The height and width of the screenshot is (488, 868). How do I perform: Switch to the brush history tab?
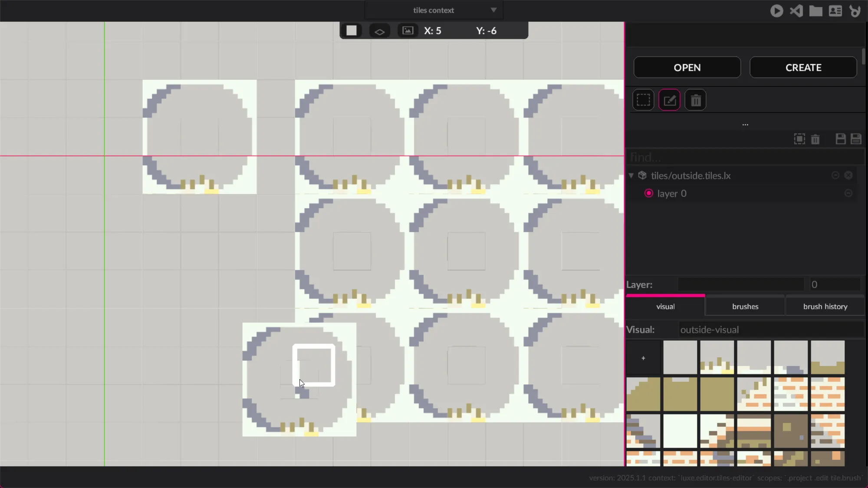point(825,307)
